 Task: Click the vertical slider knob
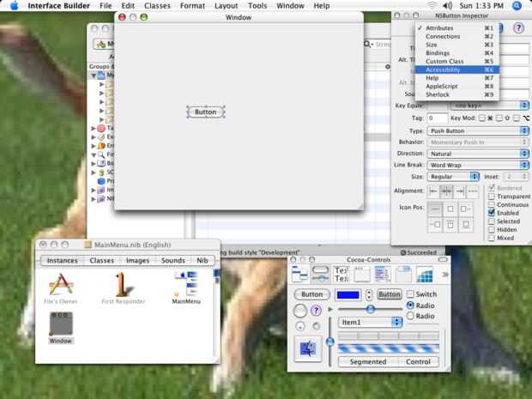tap(329, 342)
